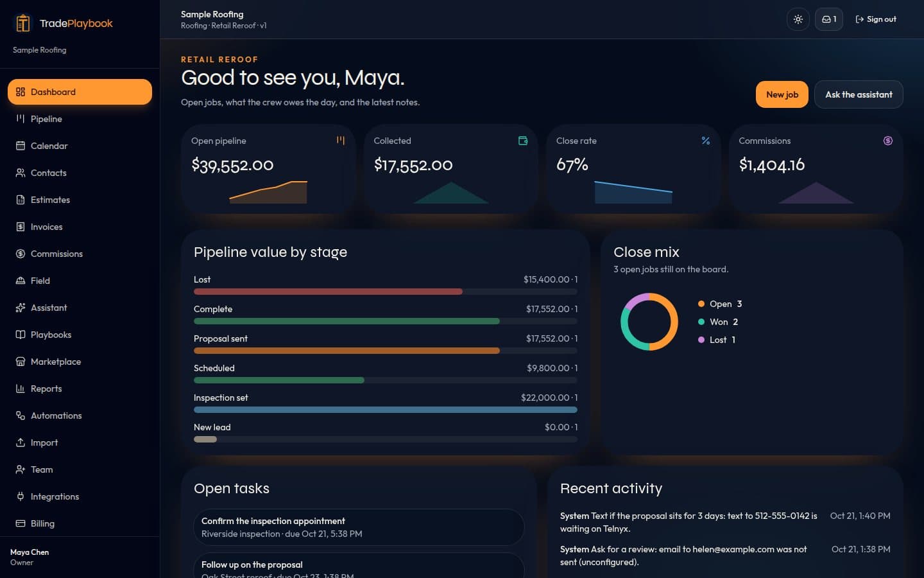Click the Team people icon
This screenshot has height=578, width=924.
coord(21,469)
